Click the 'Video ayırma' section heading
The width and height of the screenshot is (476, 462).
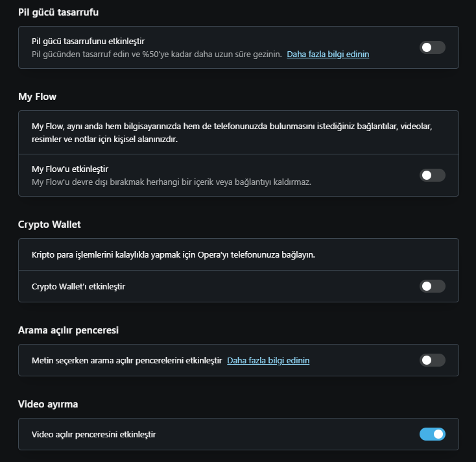(x=48, y=404)
